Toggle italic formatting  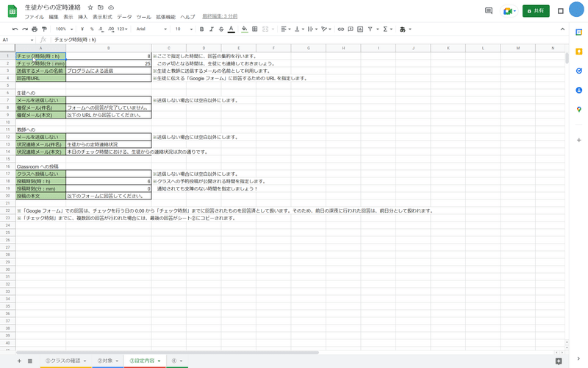point(212,29)
